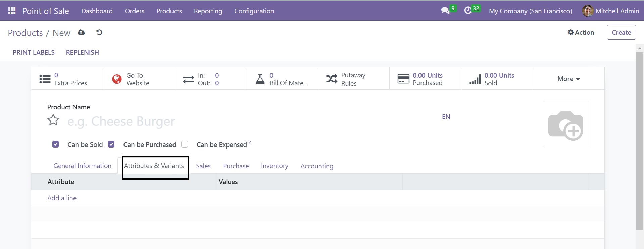
Task: Open the Orders menu
Action: (135, 11)
